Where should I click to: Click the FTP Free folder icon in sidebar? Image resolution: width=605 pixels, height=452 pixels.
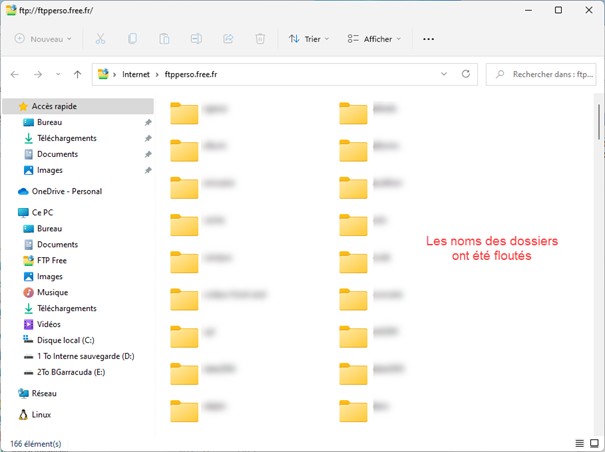(29, 261)
